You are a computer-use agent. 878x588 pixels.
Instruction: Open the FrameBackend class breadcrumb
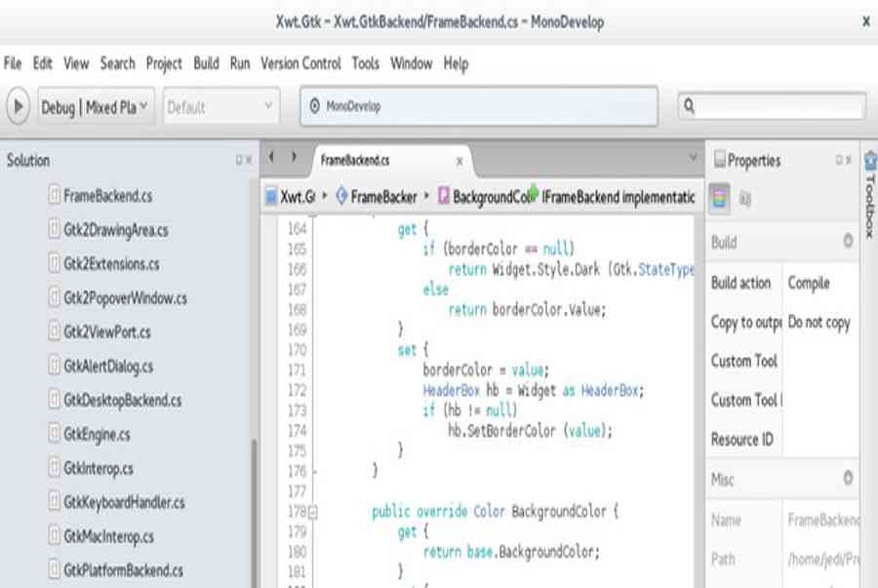coord(378,196)
